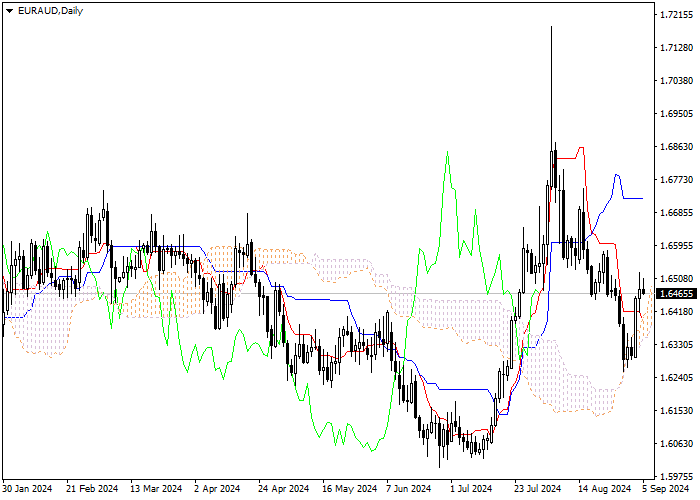The image size is (700, 500).
Task: Click the 23 Jul 2024 date label
Action: (538, 489)
